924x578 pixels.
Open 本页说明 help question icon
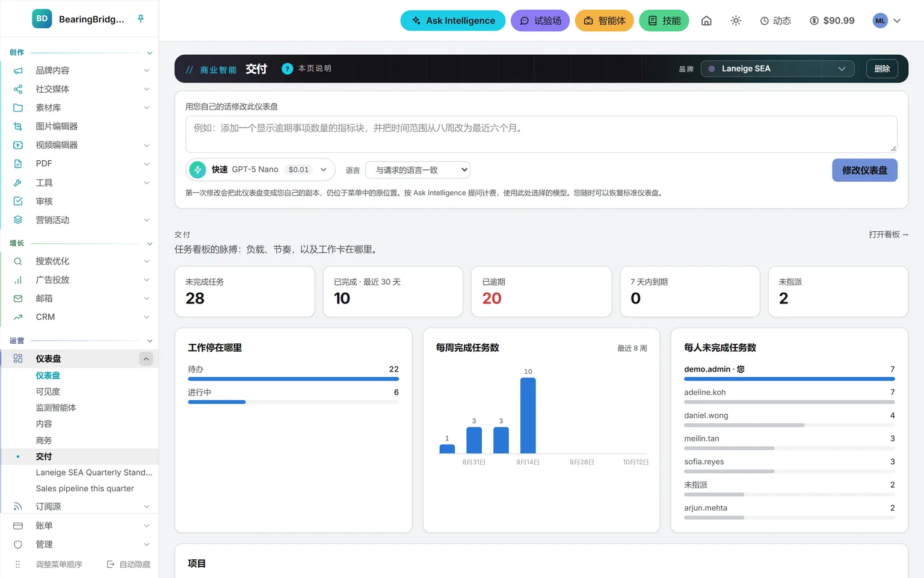coord(288,69)
